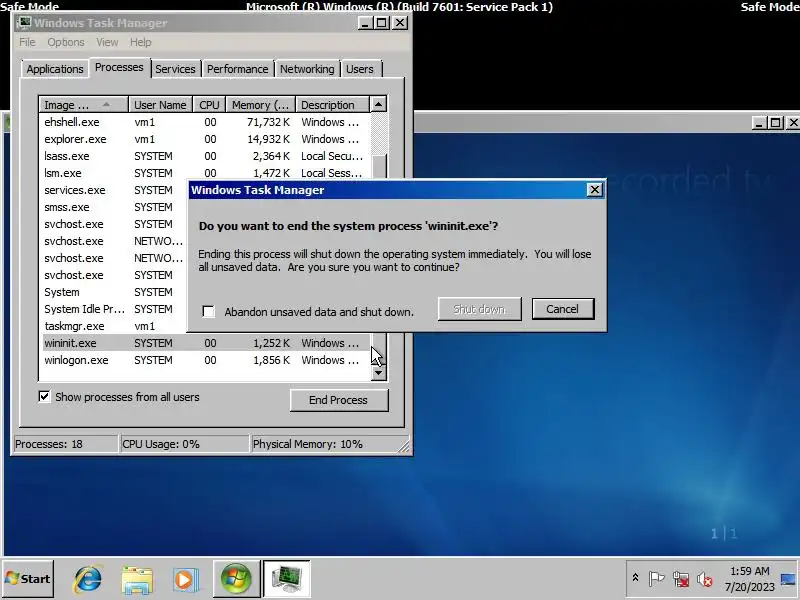The width and height of the screenshot is (800, 600).
Task: Switch to the Services tab
Action: (175, 69)
